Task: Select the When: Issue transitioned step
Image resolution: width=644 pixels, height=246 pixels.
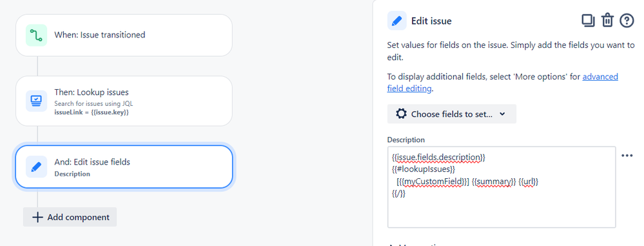Action: tap(124, 36)
